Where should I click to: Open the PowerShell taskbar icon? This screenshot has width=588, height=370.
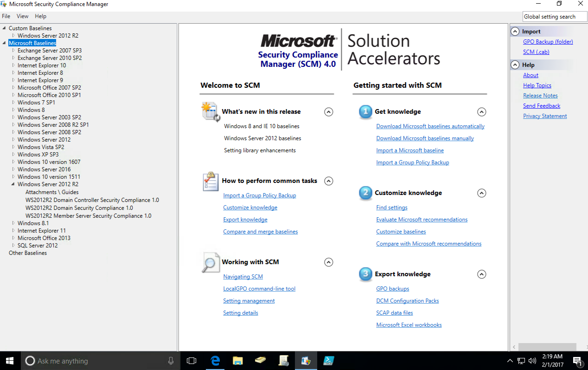329,361
